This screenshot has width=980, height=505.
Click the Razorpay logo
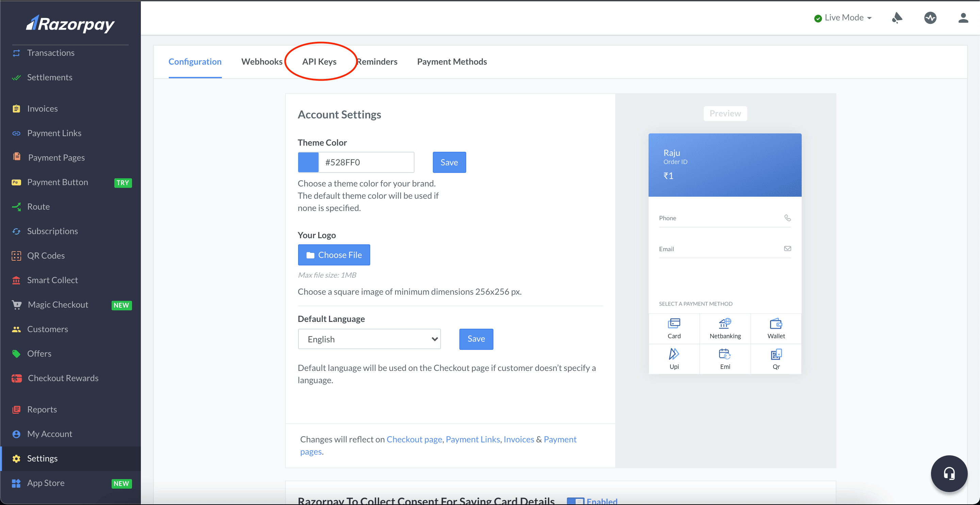[x=70, y=24]
